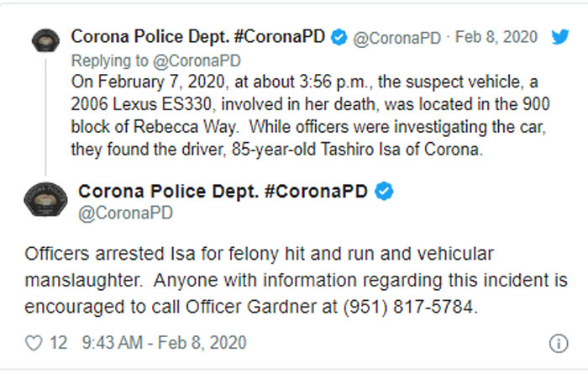Click the thread connector line between tweets
The image size is (588, 374).
coord(45,116)
